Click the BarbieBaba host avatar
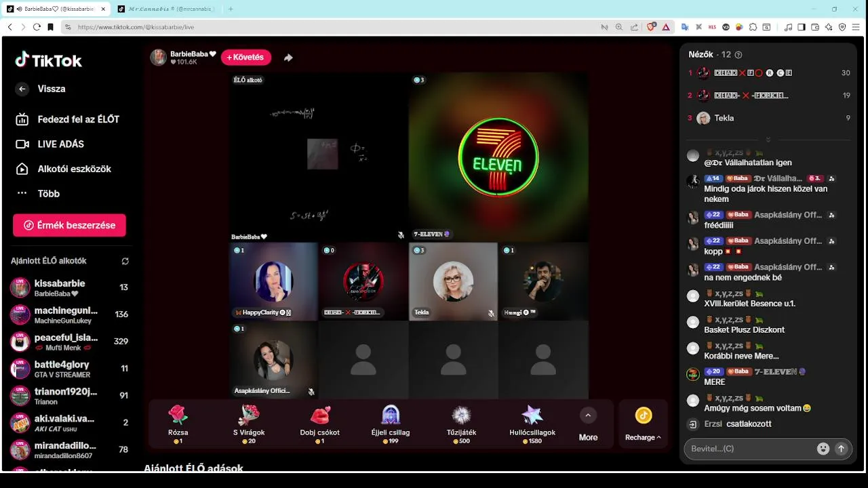Viewport: 868px width, 488px height. coord(159,58)
